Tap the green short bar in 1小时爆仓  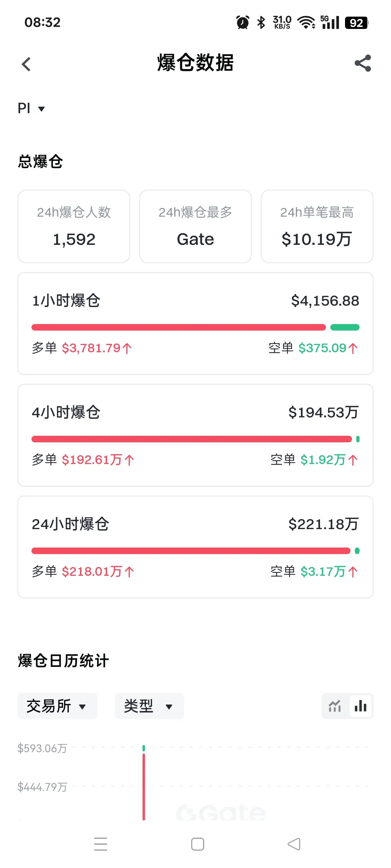pyautogui.click(x=345, y=327)
